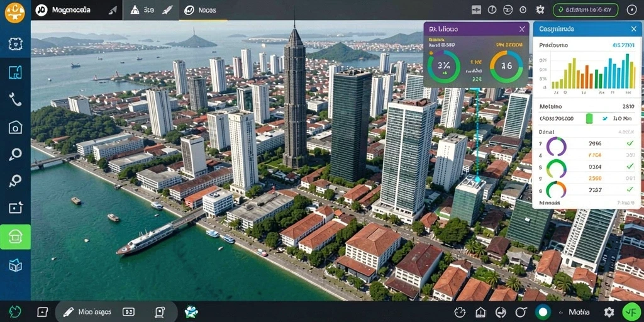Toggle the checkmark on the 7197 row
The width and height of the screenshot is (644, 322).
[630, 189]
